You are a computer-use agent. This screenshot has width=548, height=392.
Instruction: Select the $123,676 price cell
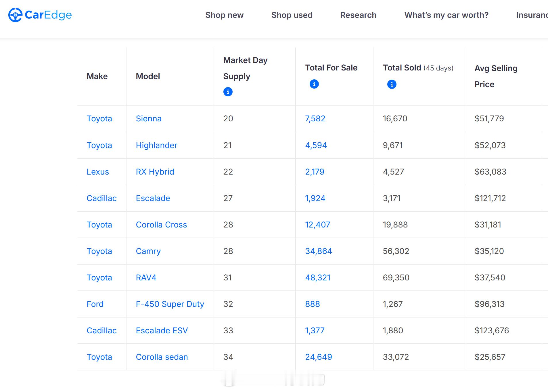coord(492,330)
